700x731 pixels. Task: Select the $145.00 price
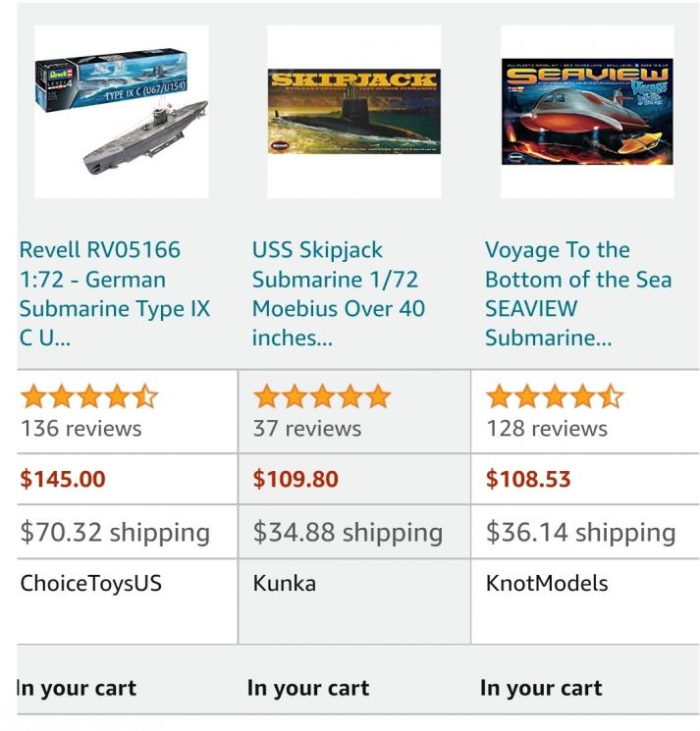pos(63,480)
